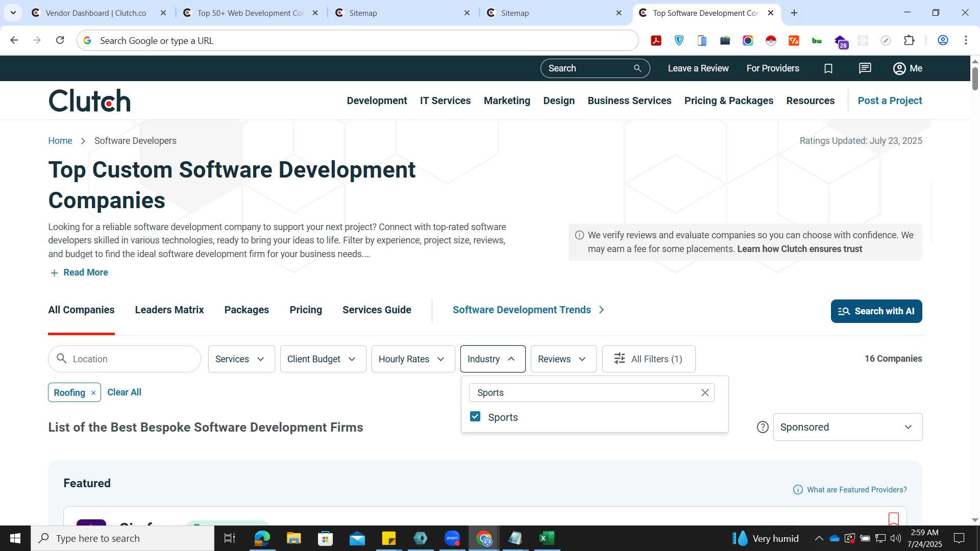Click the Windows Start button

(x=15, y=538)
